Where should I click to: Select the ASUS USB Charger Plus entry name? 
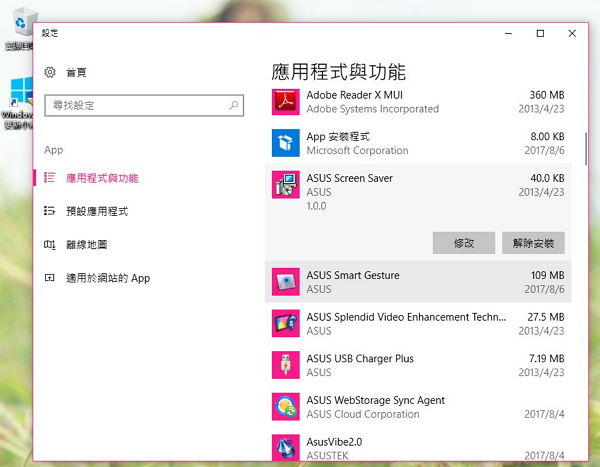[x=360, y=359]
